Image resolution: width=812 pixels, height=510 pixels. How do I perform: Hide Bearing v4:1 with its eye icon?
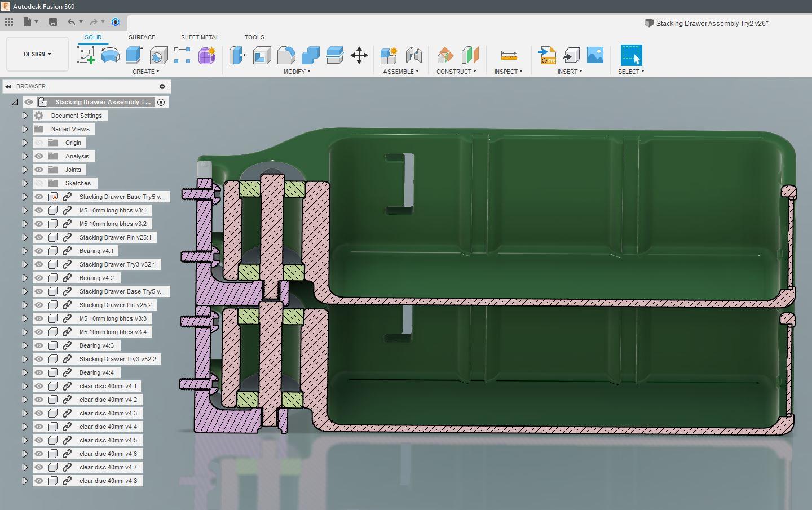(38, 251)
